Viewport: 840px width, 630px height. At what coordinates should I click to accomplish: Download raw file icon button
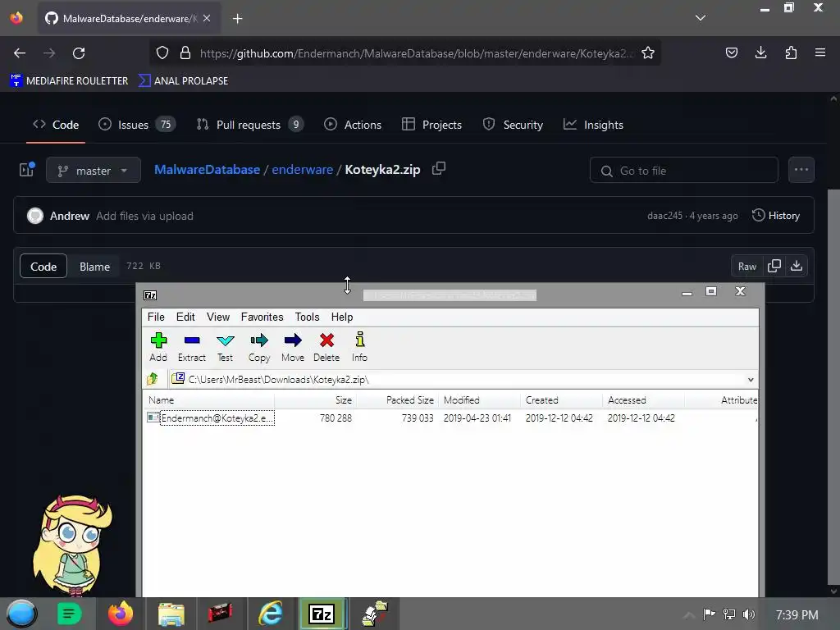(x=797, y=267)
